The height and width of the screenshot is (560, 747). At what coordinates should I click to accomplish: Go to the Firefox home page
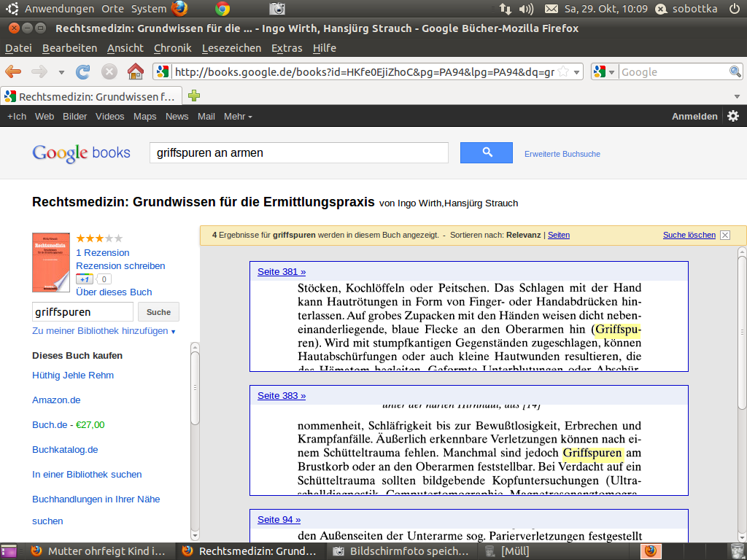point(135,72)
